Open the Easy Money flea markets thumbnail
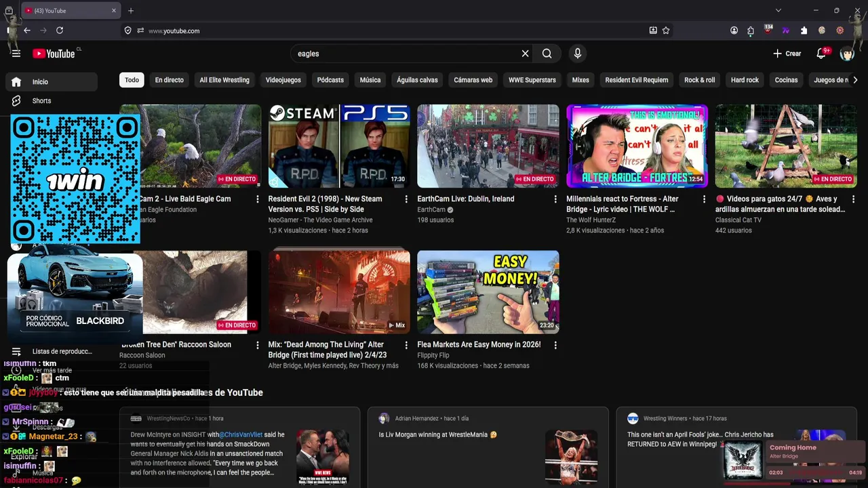The image size is (868, 488). click(x=488, y=292)
